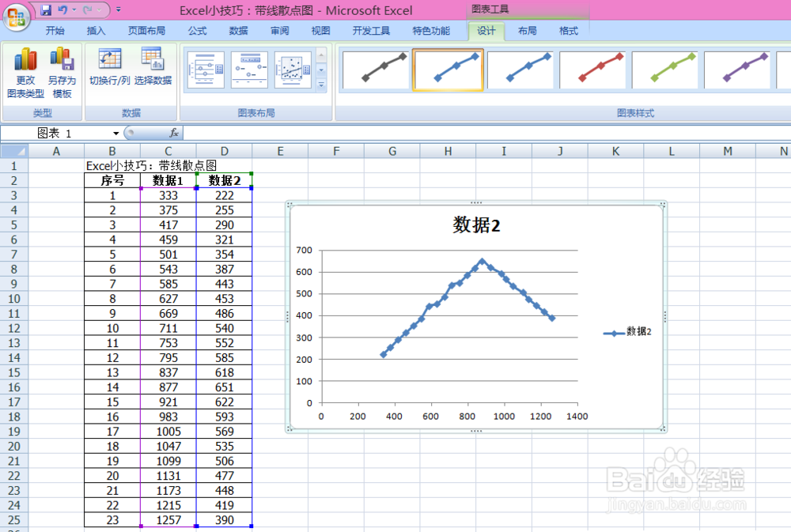
Task: Click the Select All corner button
Action: [14, 151]
